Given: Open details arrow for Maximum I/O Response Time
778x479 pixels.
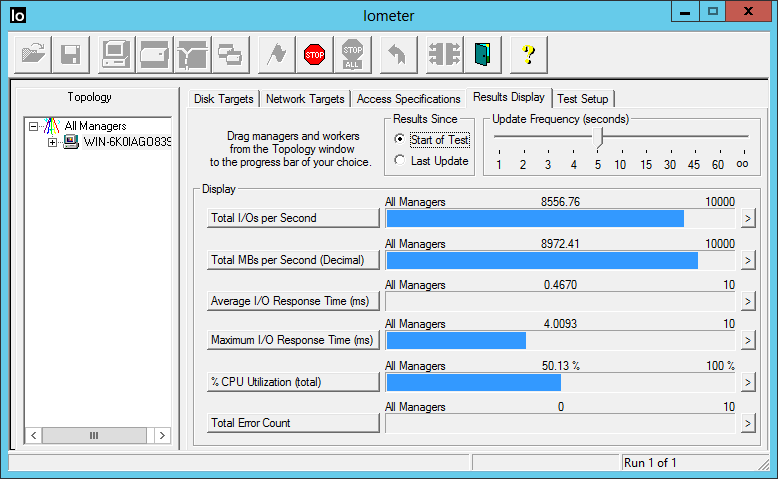Looking at the screenshot, I should [748, 341].
